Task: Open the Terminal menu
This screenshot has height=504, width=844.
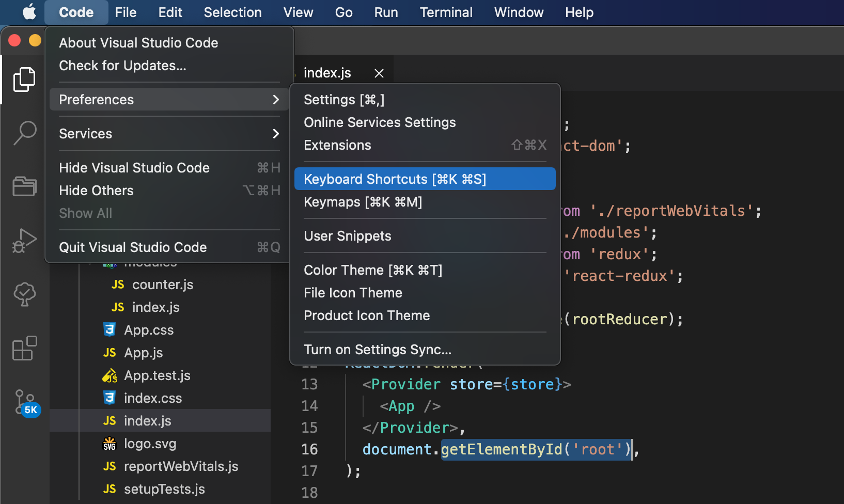Action: tap(446, 12)
